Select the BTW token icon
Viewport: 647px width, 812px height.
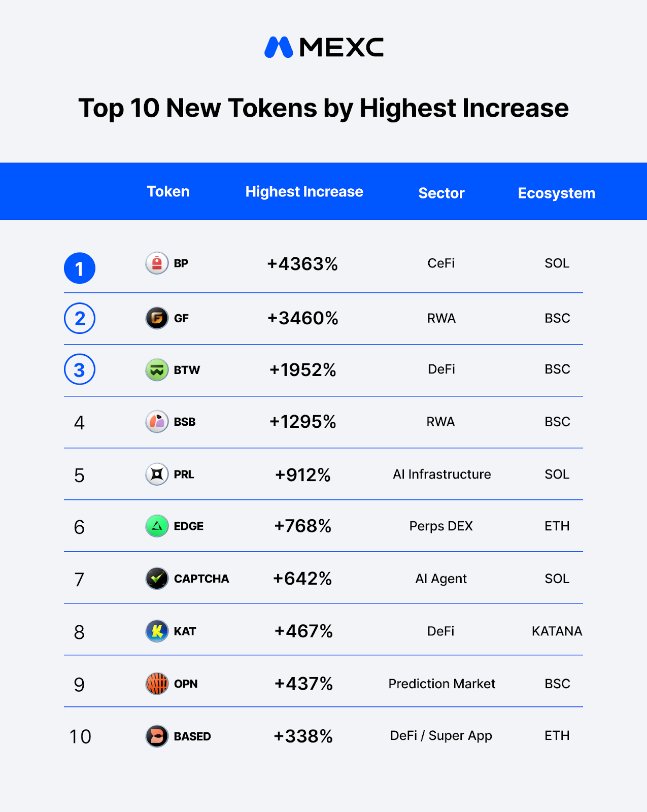(157, 370)
